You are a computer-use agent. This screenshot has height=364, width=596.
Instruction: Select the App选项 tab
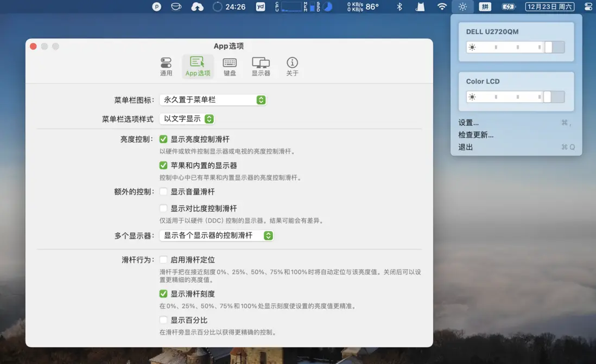pos(198,67)
